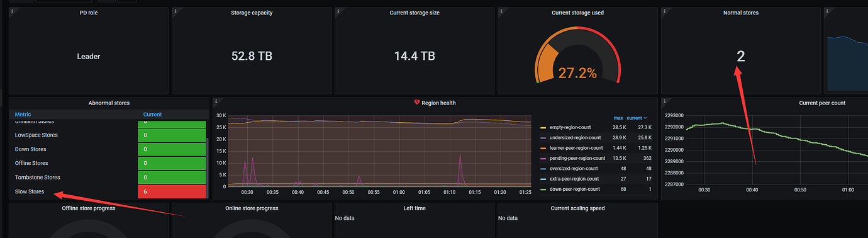Click the info icon on Region health panel
Screen dimensions: 868x238
tap(216, 101)
